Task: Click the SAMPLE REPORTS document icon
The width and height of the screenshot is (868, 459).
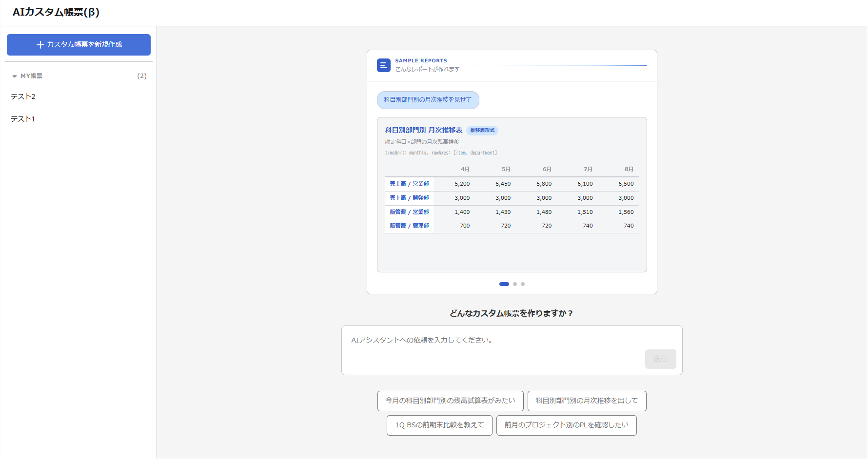Action: click(384, 65)
